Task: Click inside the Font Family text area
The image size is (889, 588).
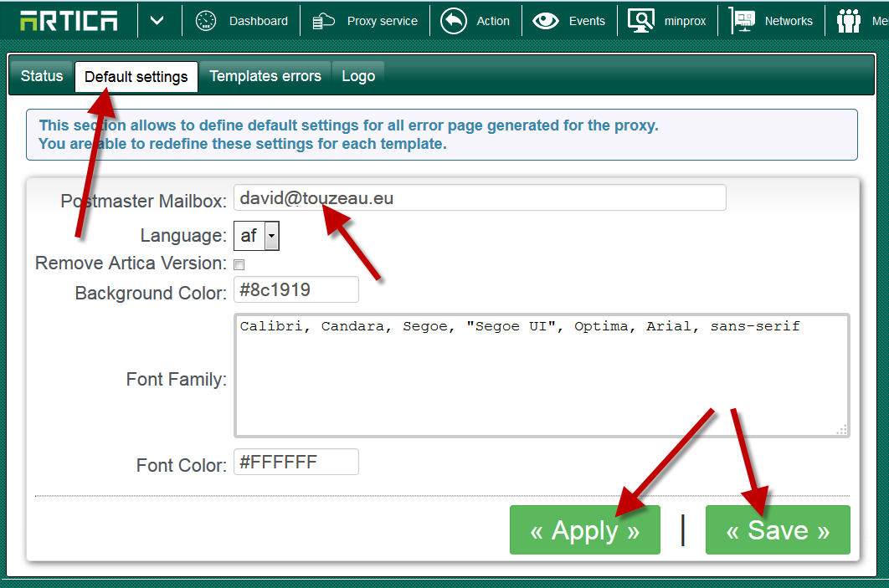Action: click(x=541, y=372)
